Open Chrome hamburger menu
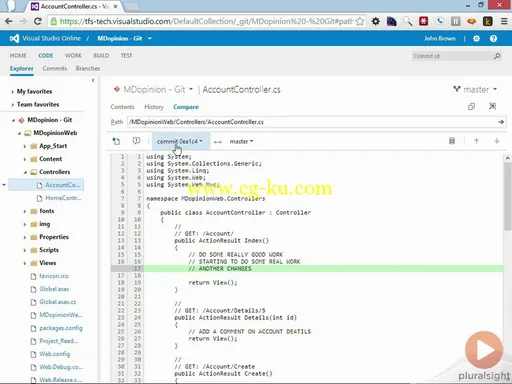The width and height of the screenshot is (512, 384). (x=504, y=21)
